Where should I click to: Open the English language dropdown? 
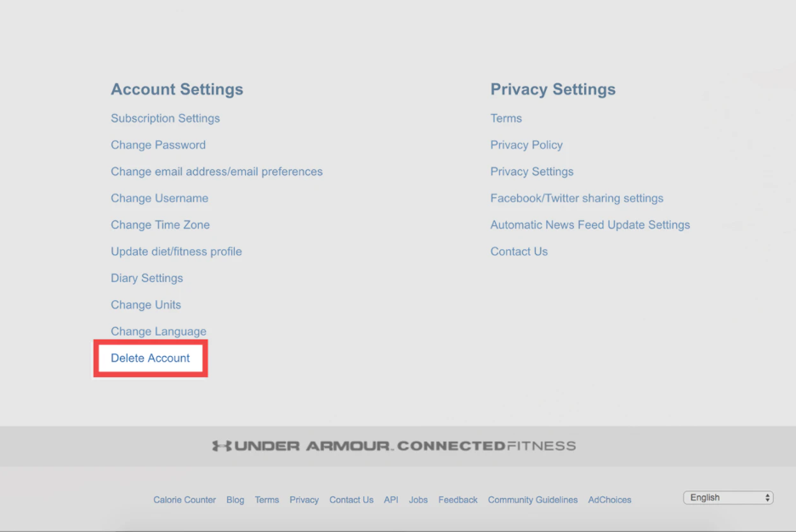click(x=728, y=497)
